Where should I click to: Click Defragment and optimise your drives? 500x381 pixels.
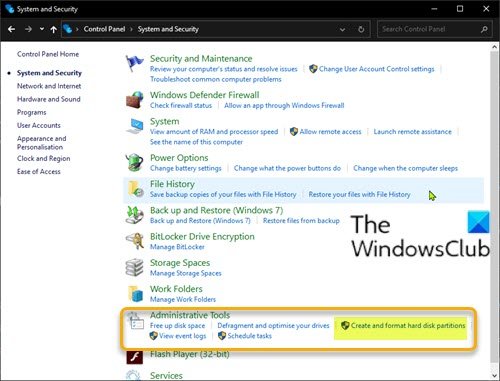coord(273,326)
